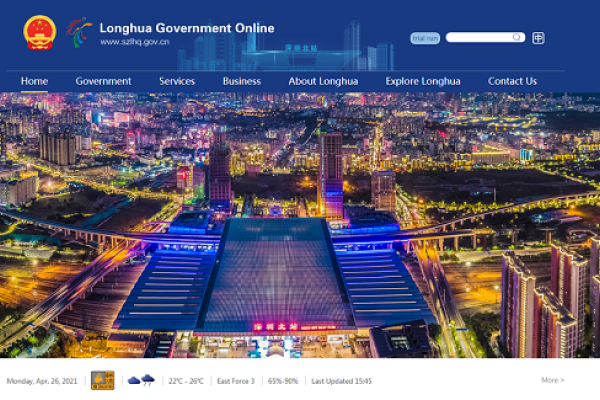Open the Contact Us menu
The image size is (600, 400).
pos(512,81)
